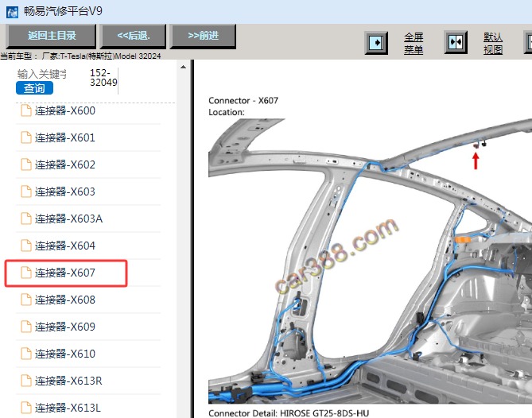Click document icon beside 连接器-X601
The width and height of the screenshot is (532, 418).
click(26, 137)
